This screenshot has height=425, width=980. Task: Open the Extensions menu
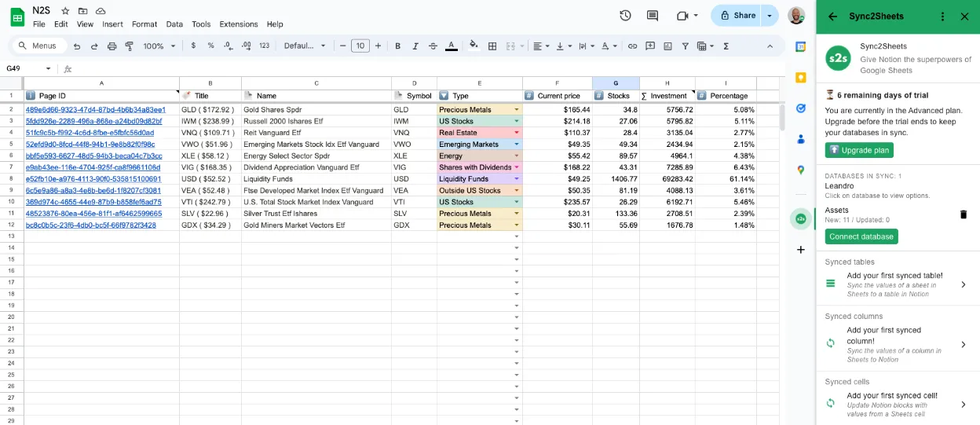(239, 24)
